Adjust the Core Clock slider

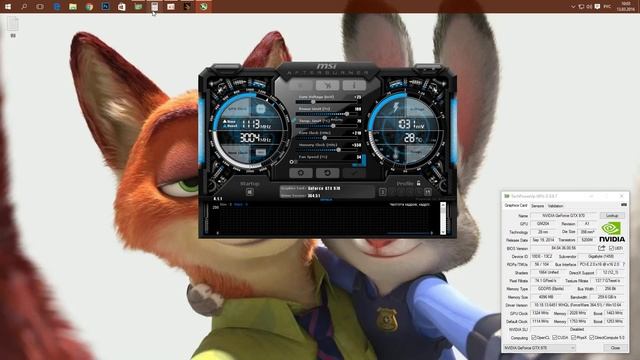coord(324,138)
